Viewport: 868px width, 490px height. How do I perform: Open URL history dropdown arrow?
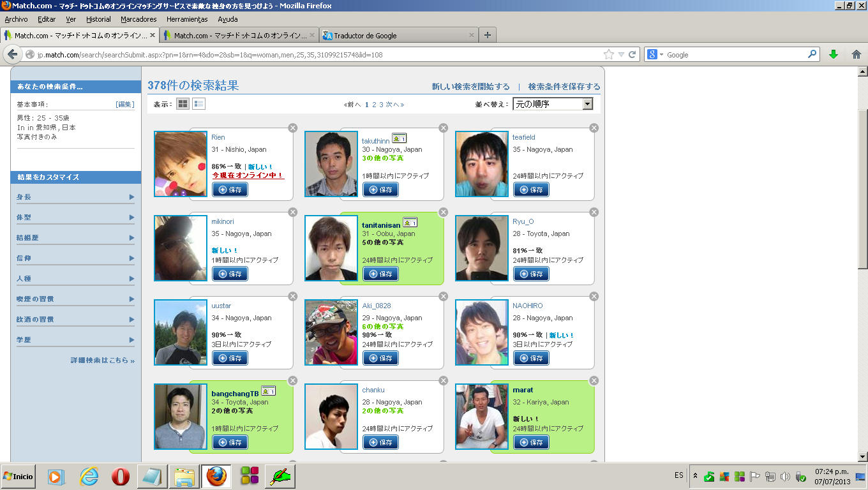(x=621, y=55)
